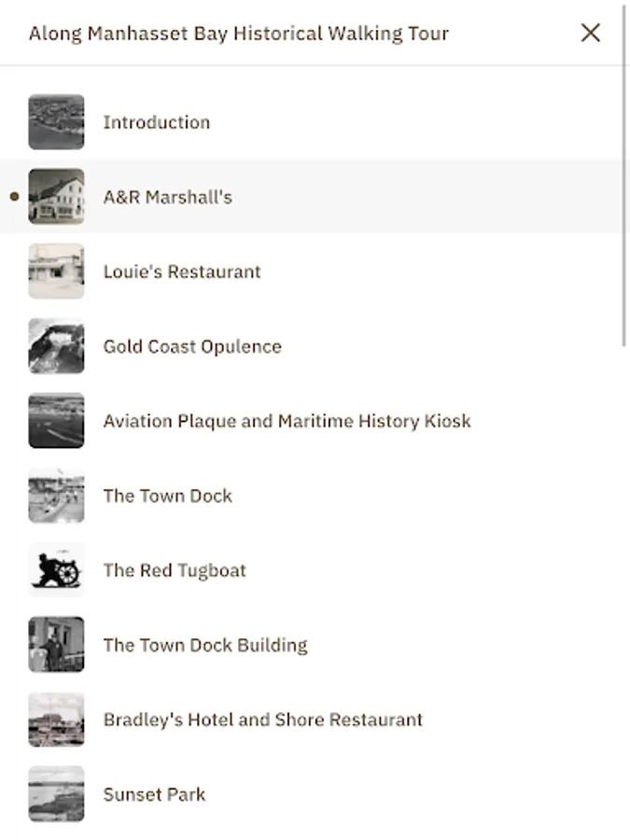Go to the Introduction stop
Viewport: 630px width, 840px height.
coord(156,122)
